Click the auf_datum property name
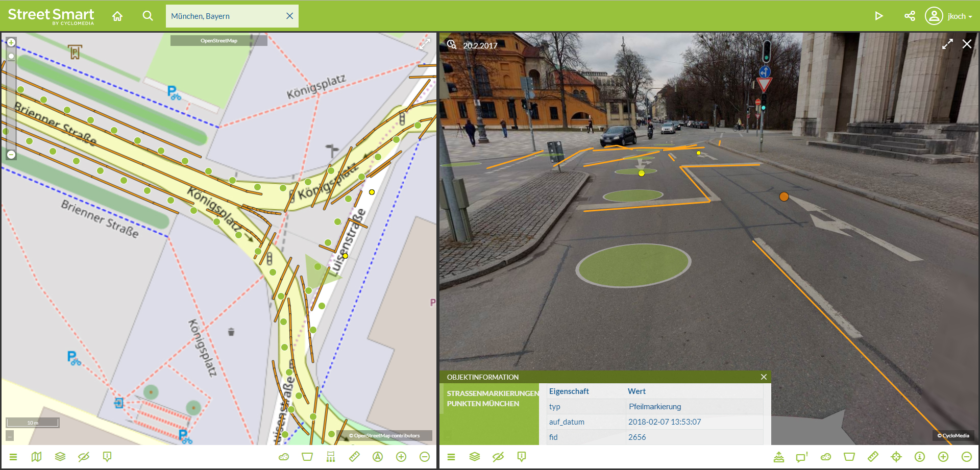This screenshot has height=470, width=980. 567,422
